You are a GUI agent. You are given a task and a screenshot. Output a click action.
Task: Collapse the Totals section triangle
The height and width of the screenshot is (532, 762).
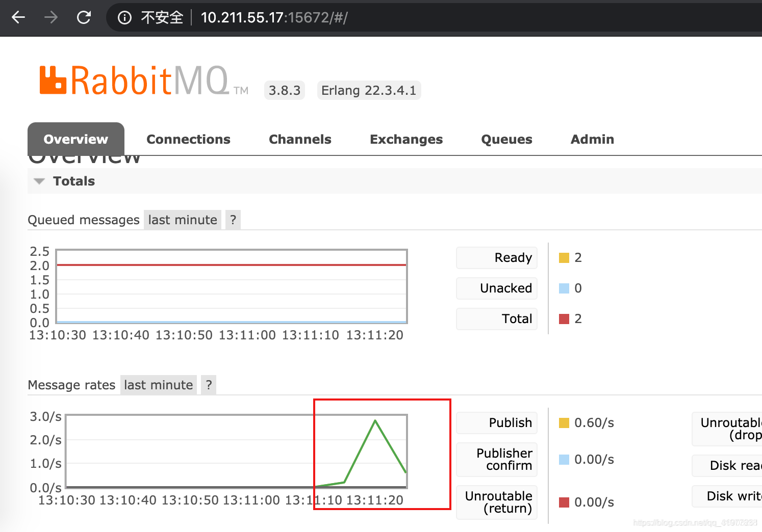click(x=39, y=181)
